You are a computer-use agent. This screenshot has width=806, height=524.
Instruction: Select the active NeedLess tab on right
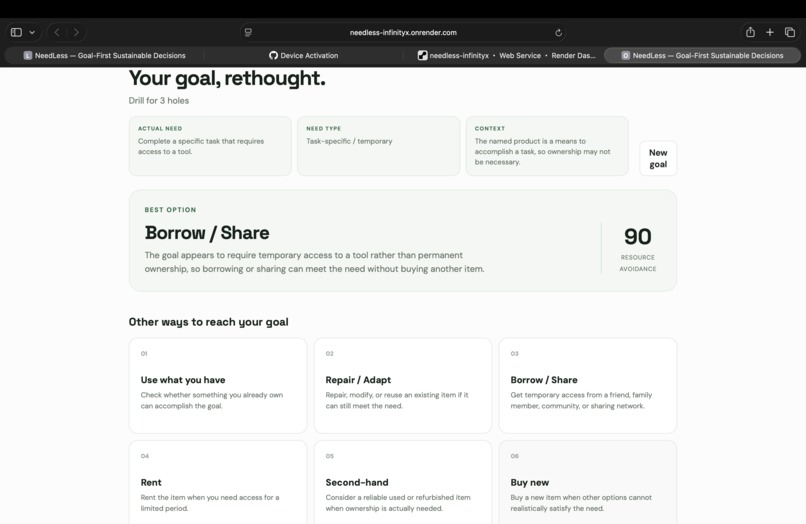click(702, 55)
